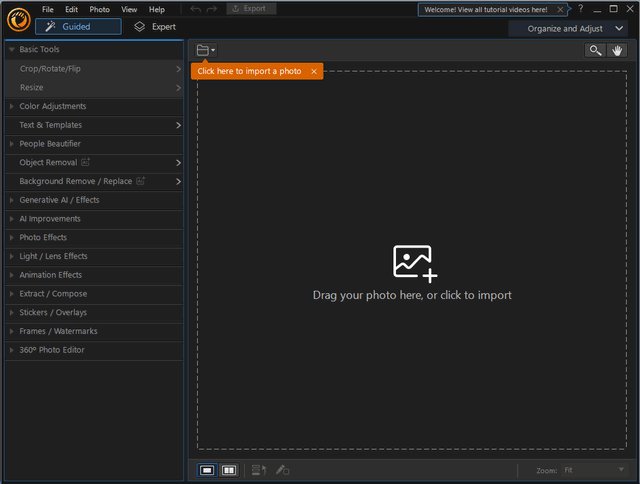Click the redo arrow icon
Screen dimensions: 640x484
pyautogui.click(x=213, y=9)
